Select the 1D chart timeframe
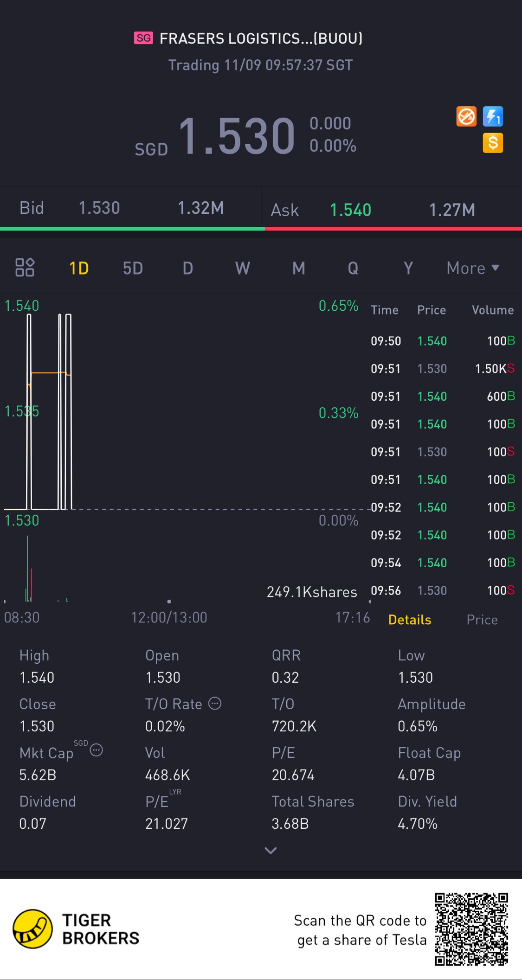 point(79,268)
